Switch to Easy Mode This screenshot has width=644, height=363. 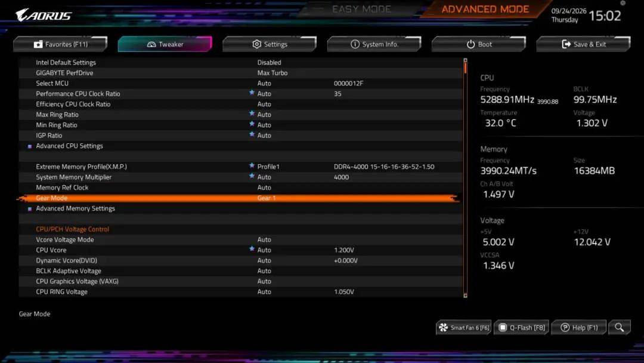(361, 9)
